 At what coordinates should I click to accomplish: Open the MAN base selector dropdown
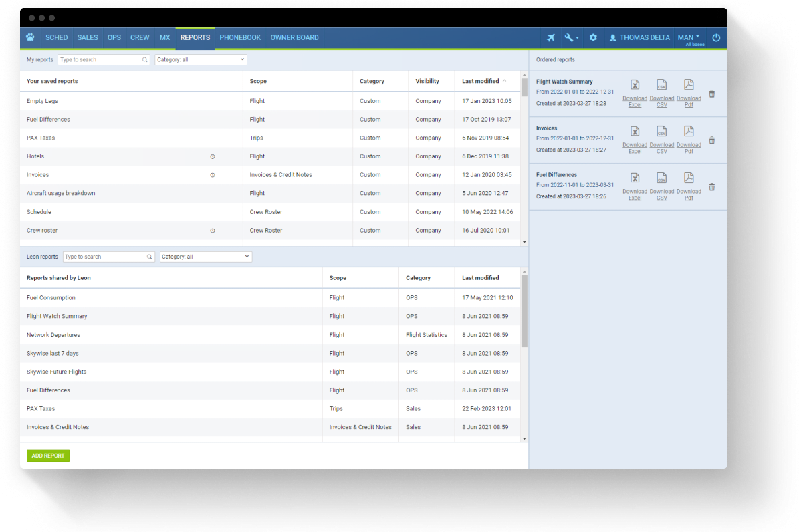tap(689, 37)
